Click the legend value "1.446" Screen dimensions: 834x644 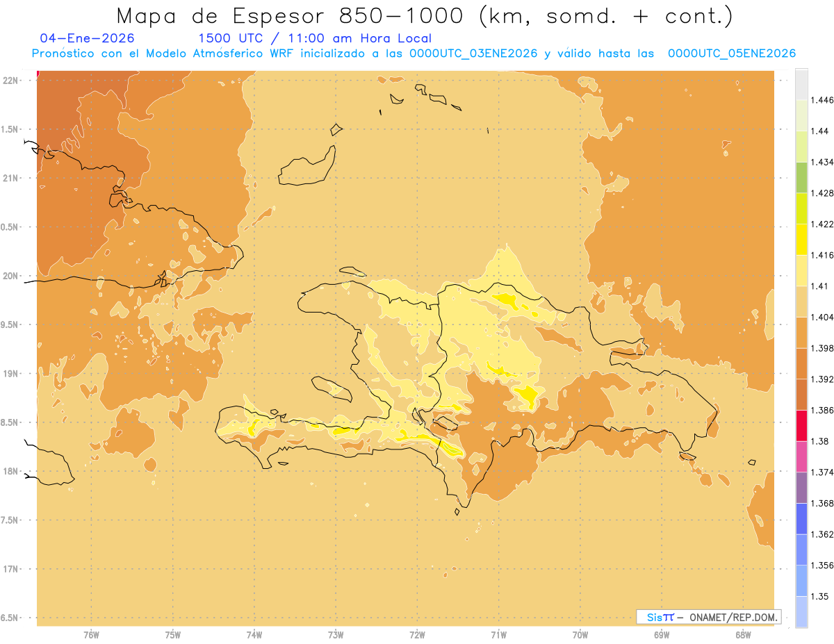[824, 100]
